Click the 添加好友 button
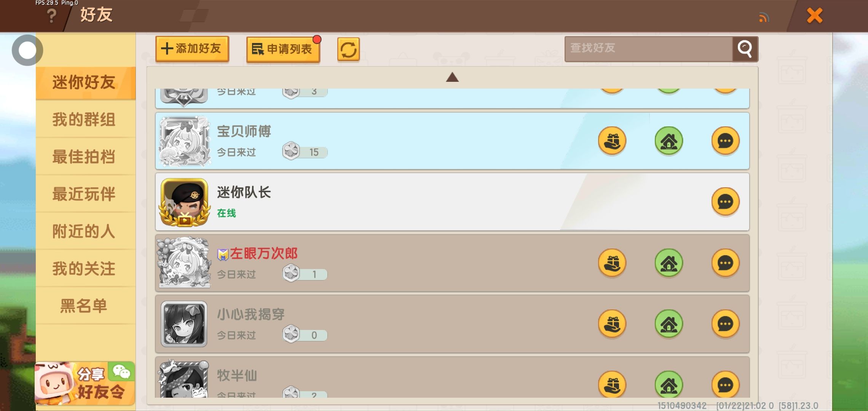The height and width of the screenshot is (411, 868). 192,49
